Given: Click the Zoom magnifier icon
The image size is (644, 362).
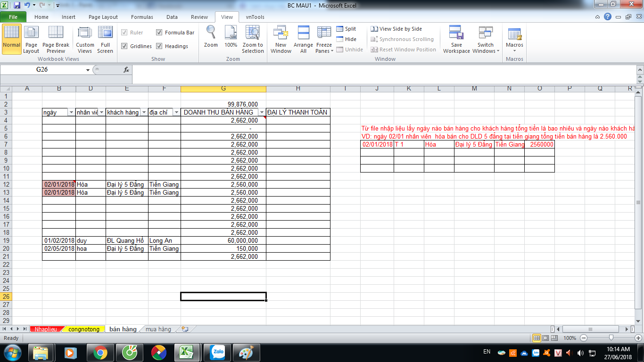Looking at the screenshot, I should 211,33.
